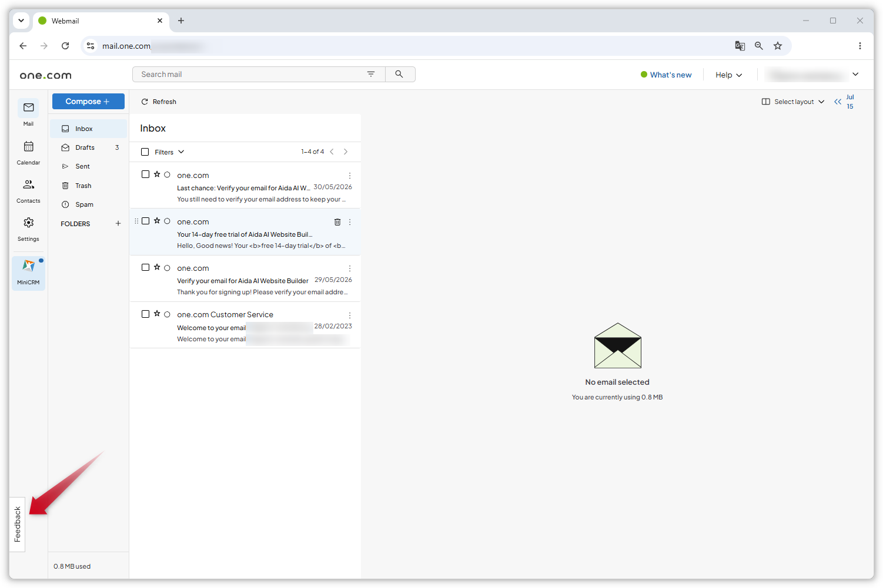
Task: Collapse calendar panel with double chevron
Action: [x=838, y=102]
